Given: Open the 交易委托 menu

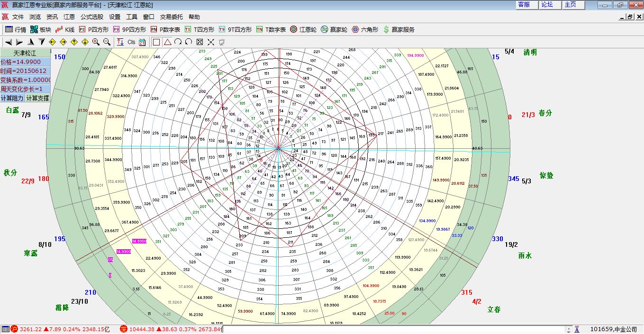Looking at the screenshot, I should pos(171,17).
